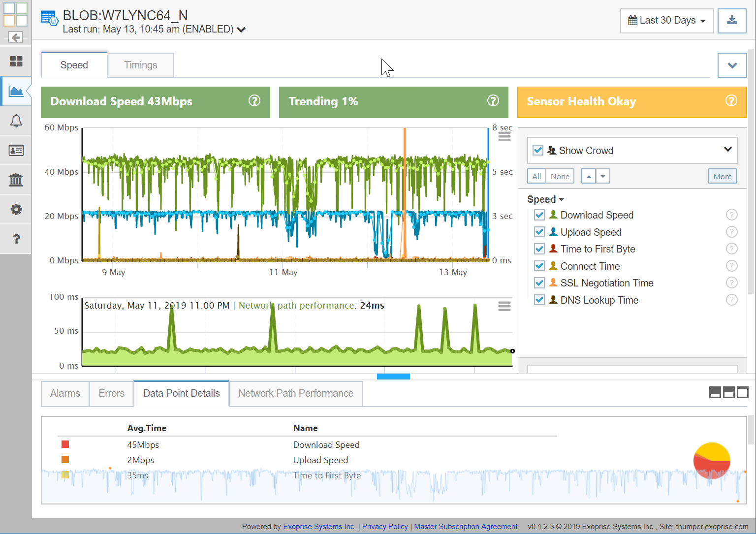Click the More button
Image resolution: width=756 pixels, height=534 pixels.
(723, 176)
